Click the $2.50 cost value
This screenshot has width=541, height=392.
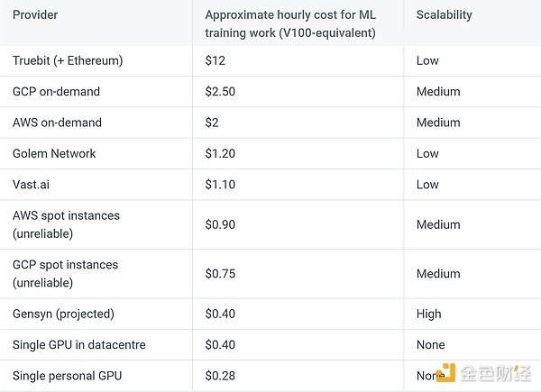click(x=220, y=91)
